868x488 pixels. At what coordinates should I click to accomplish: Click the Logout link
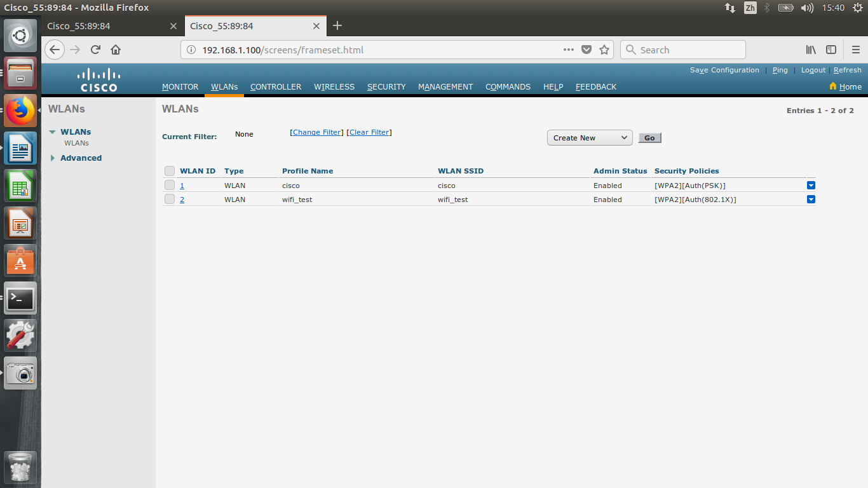tap(813, 70)
